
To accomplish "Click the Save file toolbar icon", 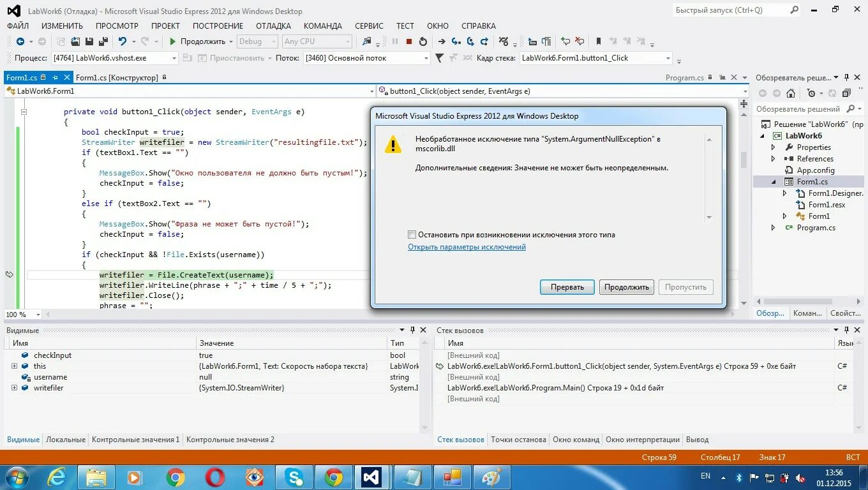I will click(x=89, y=41).
